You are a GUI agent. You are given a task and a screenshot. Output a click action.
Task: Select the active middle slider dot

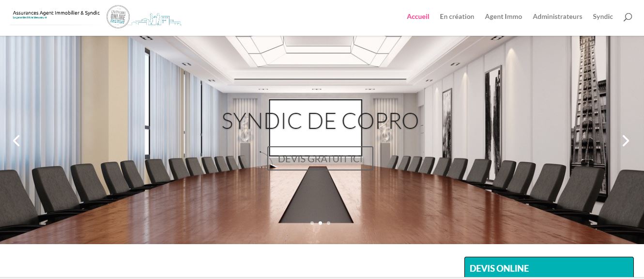point(320,223)
